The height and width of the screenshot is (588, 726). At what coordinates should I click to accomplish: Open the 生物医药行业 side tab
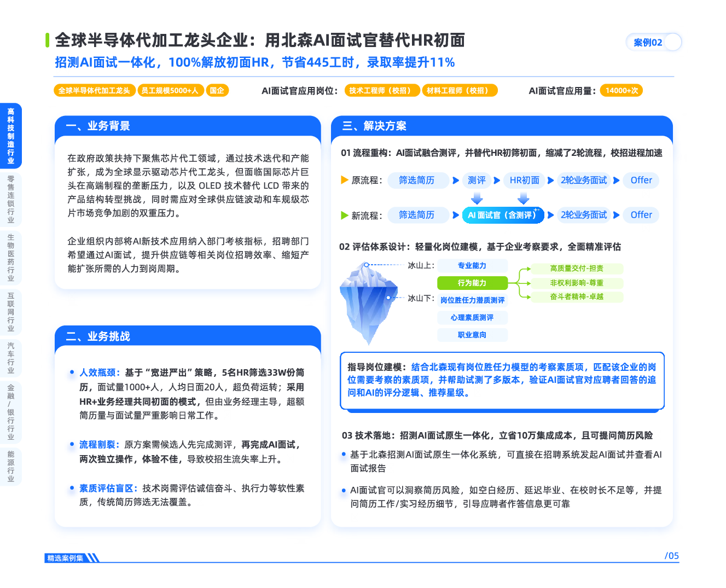pyautogui.click(x=10, y=258)
